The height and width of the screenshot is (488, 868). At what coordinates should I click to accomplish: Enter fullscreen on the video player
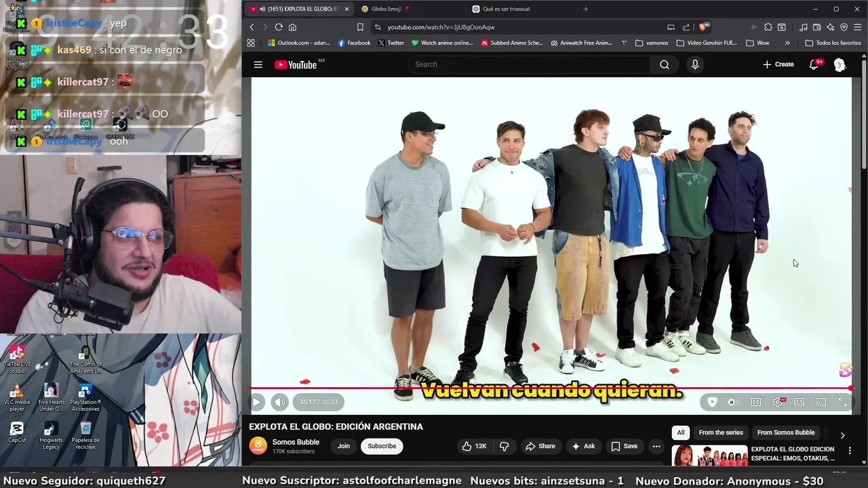coord(843,402)
